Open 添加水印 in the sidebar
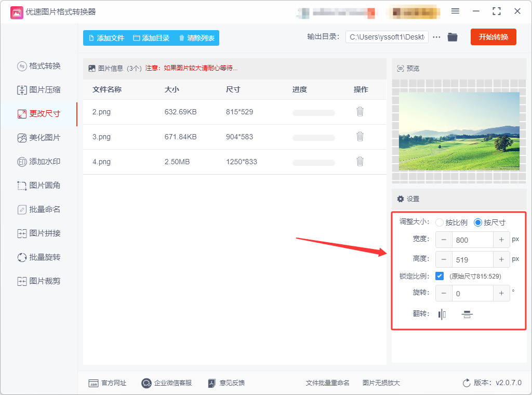The height and width of the screenshot is (395, 532). [39, 162]
